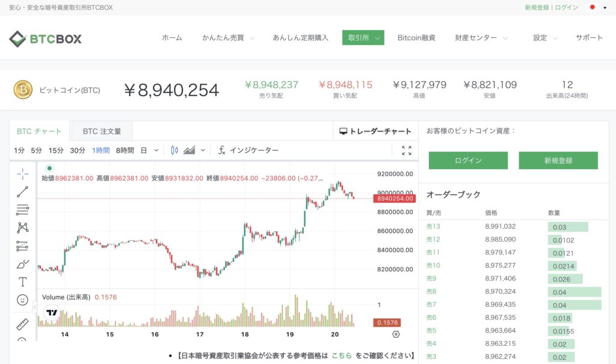Select the crosshair cursor tool

(22, 174)
